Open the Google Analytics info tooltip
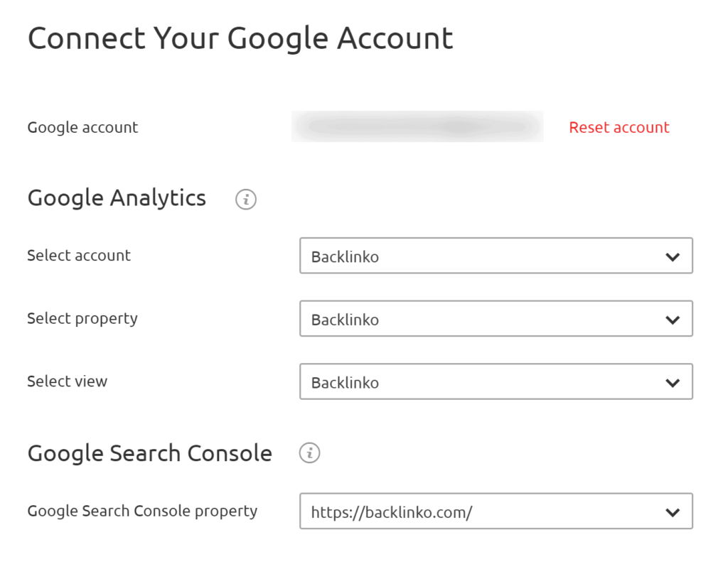728x564 pixels. pos(246,200)
